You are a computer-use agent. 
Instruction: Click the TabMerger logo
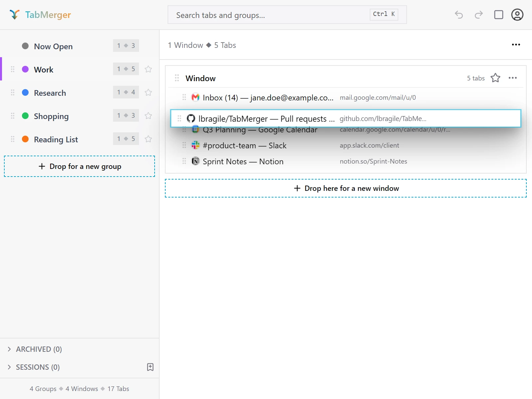click(40, 15)
